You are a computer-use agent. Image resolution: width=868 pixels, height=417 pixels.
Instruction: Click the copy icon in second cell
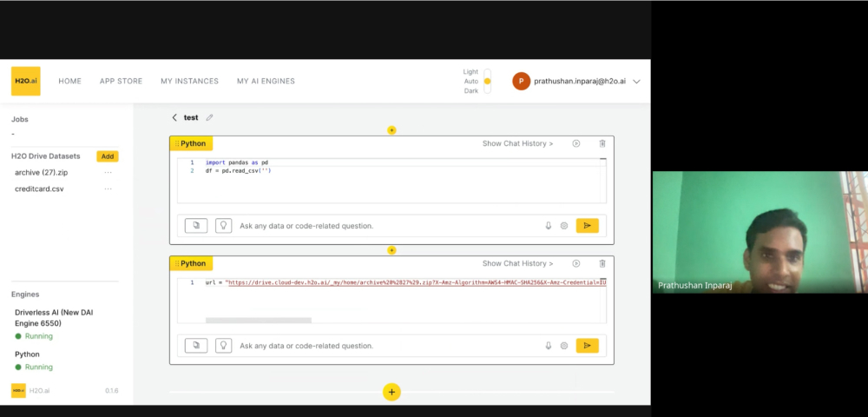tap(196, 346)
